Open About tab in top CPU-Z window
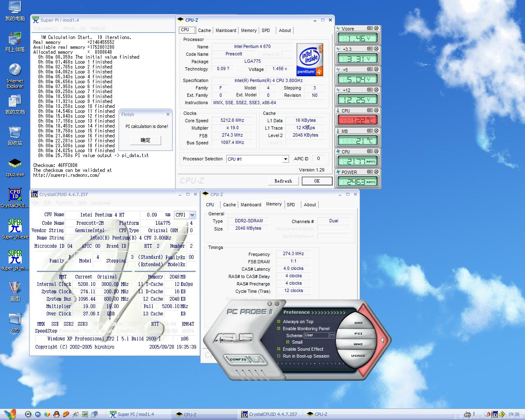 285,30
